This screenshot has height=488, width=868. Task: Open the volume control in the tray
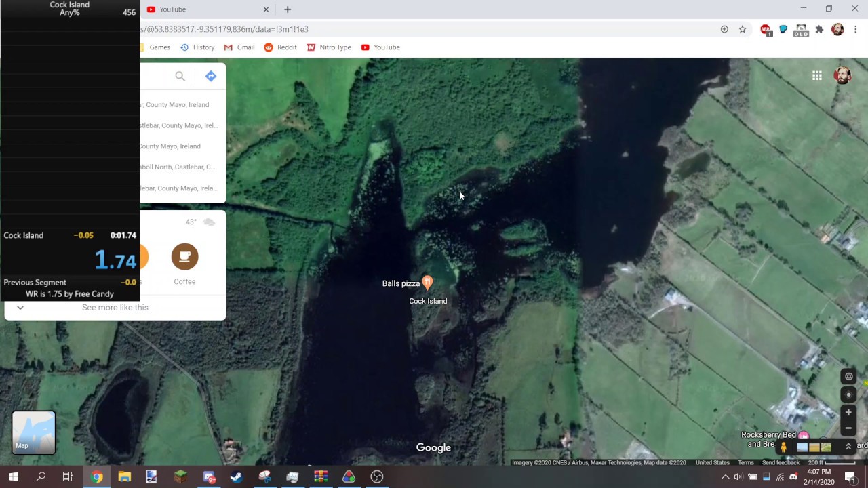pos(738,477)
